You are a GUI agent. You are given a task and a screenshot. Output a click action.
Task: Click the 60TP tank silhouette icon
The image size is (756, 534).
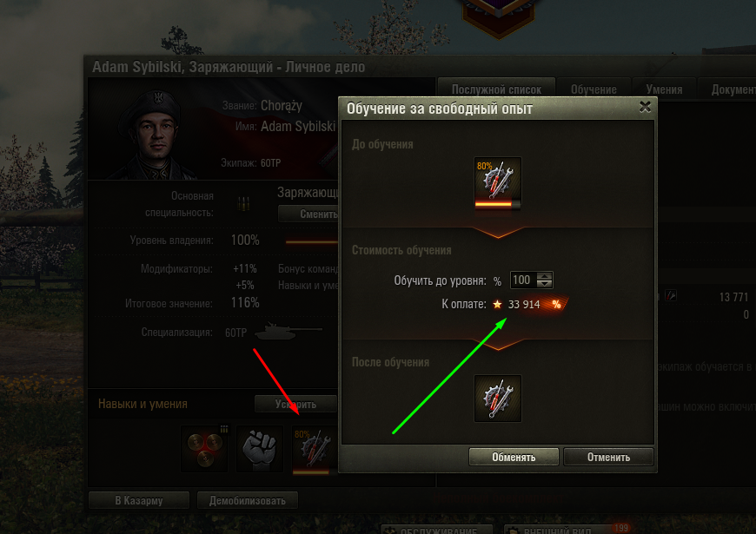click(x=288, y=332)
